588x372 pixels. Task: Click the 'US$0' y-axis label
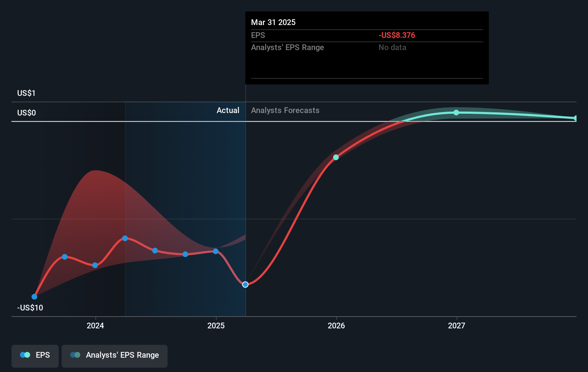26,113
